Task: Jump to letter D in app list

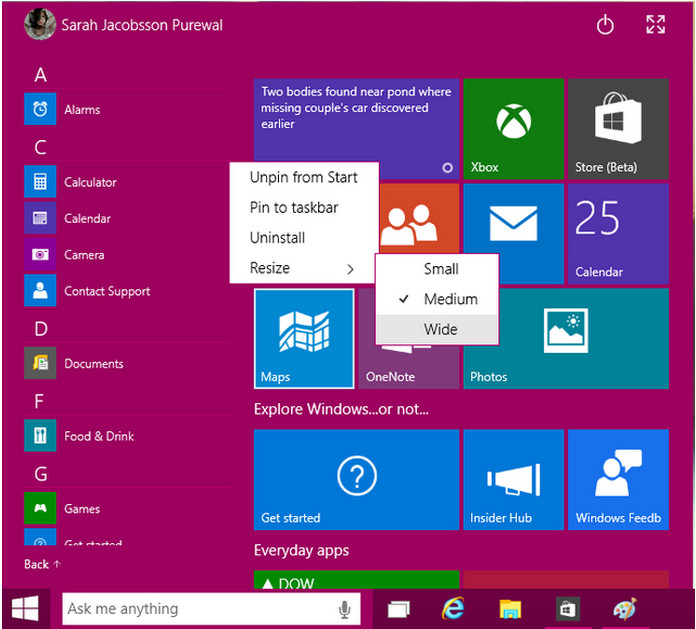Action: (41, 328)
